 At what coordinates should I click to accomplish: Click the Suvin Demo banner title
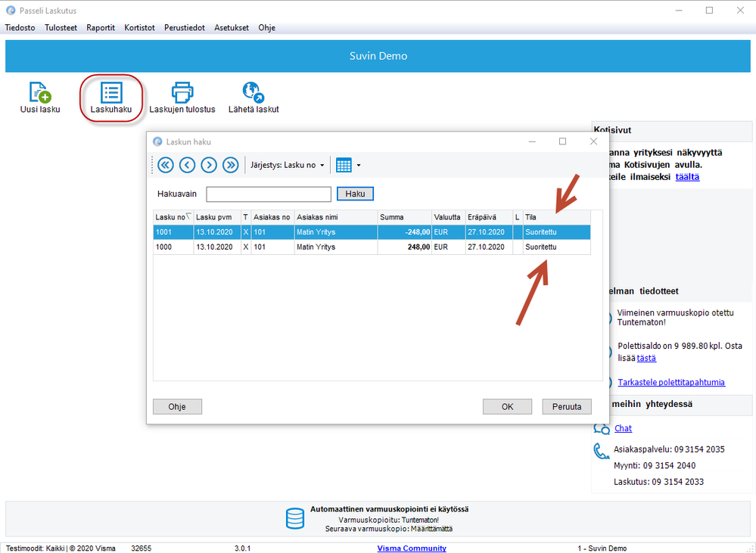click(378, 56)
